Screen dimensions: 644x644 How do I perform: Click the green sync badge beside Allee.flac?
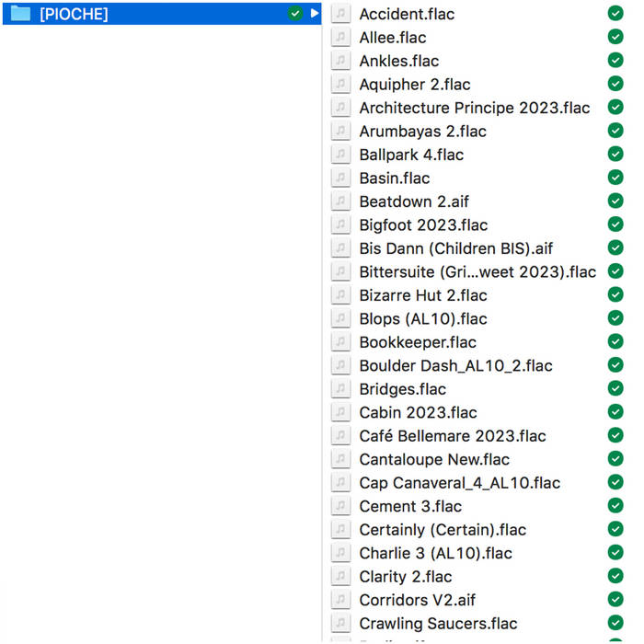point(615,37)
